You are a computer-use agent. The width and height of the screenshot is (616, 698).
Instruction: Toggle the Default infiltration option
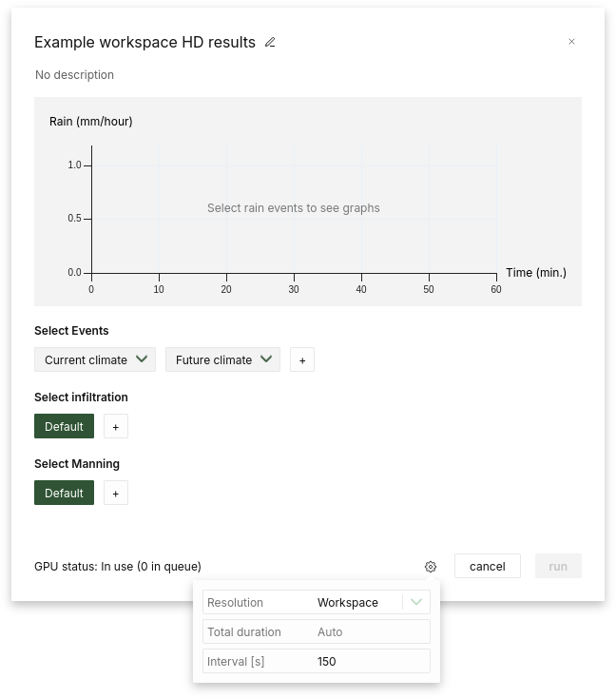click(x=64, y=427)
